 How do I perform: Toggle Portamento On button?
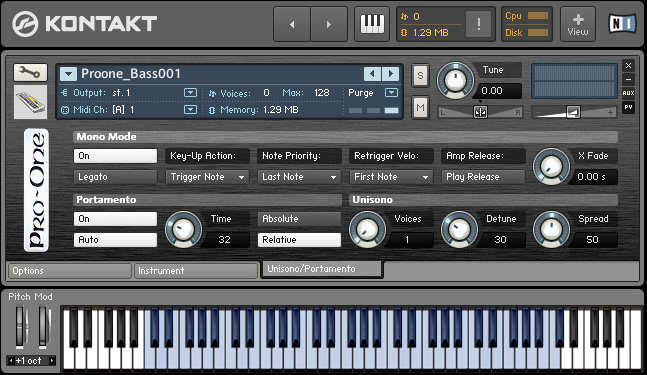click(115, 219)
